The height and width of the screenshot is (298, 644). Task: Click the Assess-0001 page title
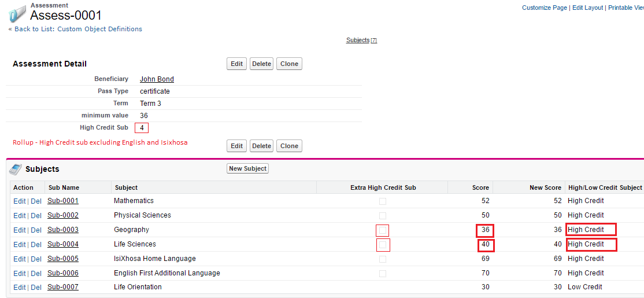click(x=66, y=16)
